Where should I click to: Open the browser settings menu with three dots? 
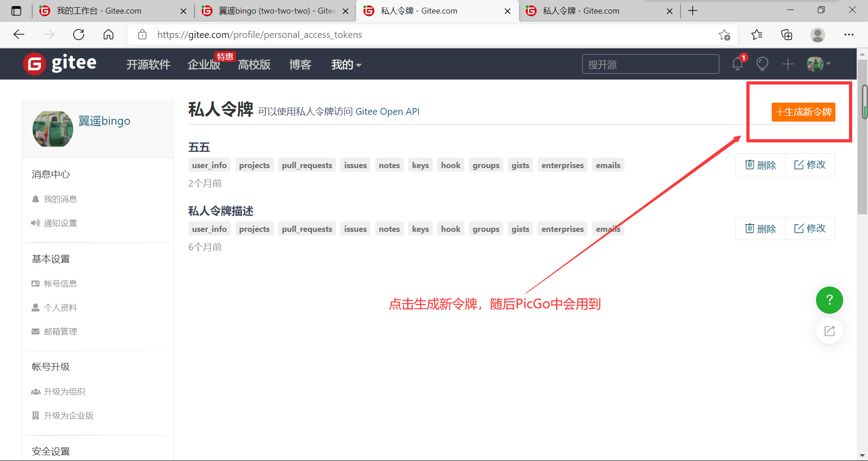[x=849, y=34]
